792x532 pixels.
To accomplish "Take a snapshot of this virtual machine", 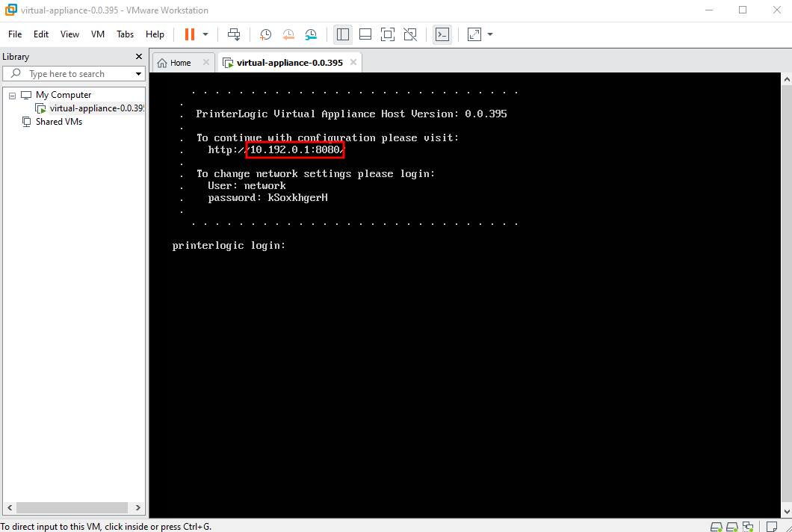I will (265, 34).
